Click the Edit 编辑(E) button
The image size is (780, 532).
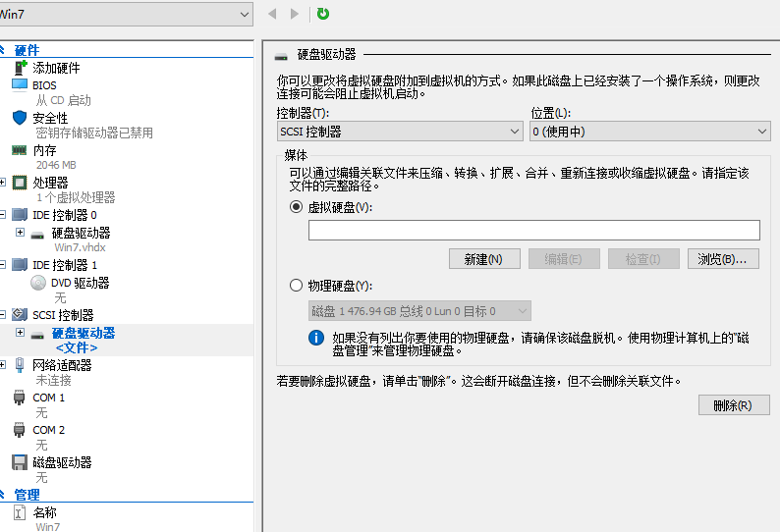tap(564, 259)
